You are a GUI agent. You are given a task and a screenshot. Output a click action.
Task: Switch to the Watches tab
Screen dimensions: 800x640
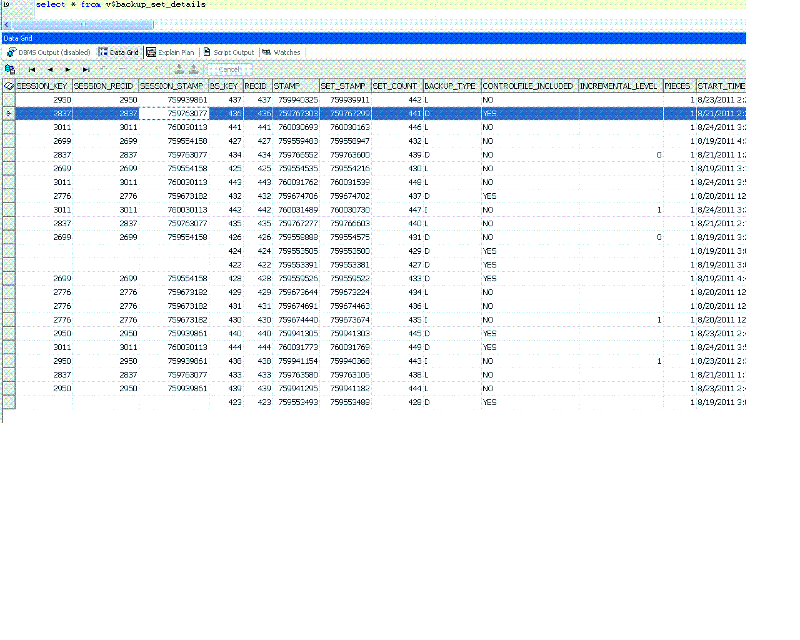[281, 52]
